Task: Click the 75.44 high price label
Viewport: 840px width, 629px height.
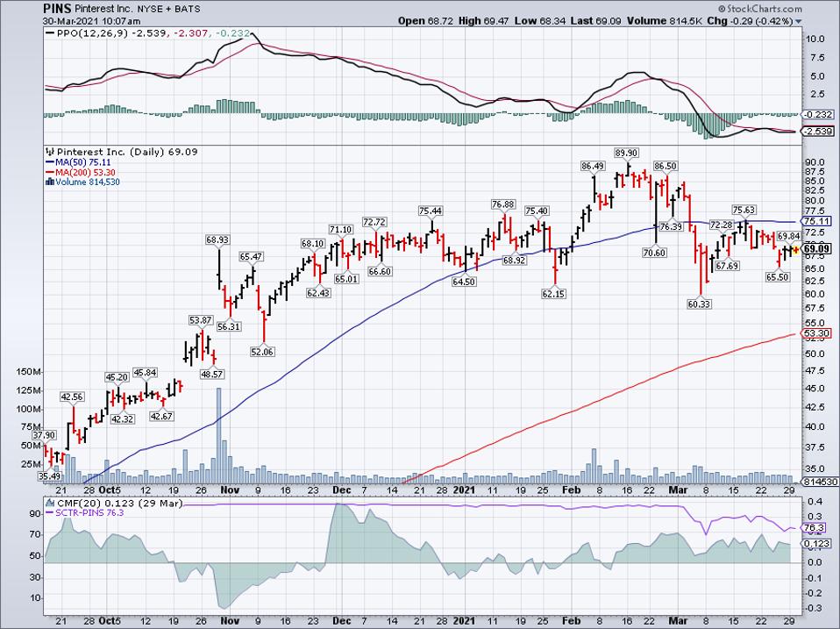Action: point(431,211)
